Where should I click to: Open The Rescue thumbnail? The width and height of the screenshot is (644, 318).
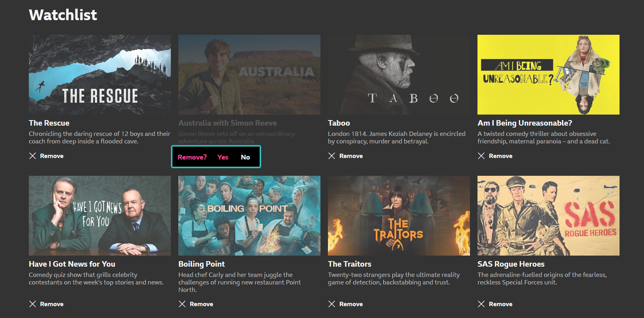coord(100,75)
